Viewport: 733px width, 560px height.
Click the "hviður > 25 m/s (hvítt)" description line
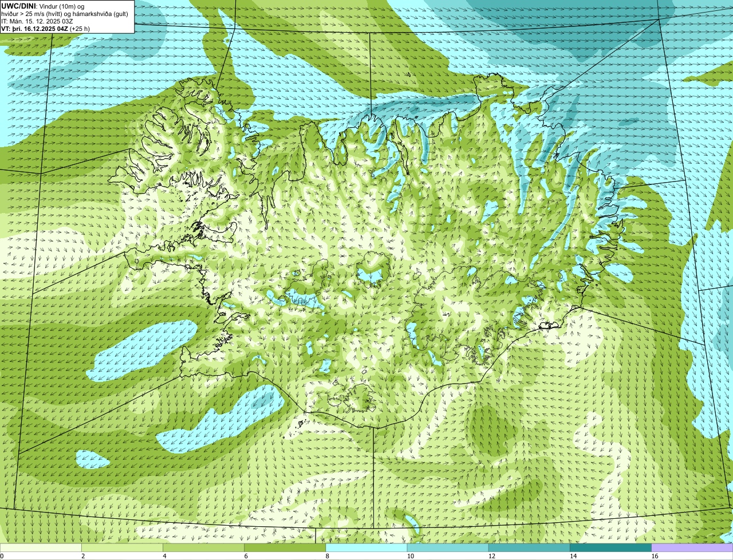[x=64, y=14]
